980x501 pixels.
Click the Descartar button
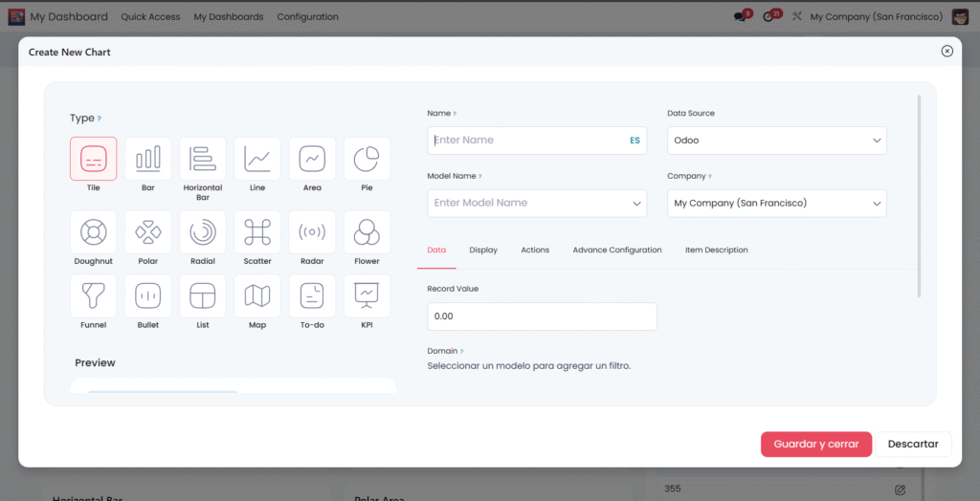[912, 445]
